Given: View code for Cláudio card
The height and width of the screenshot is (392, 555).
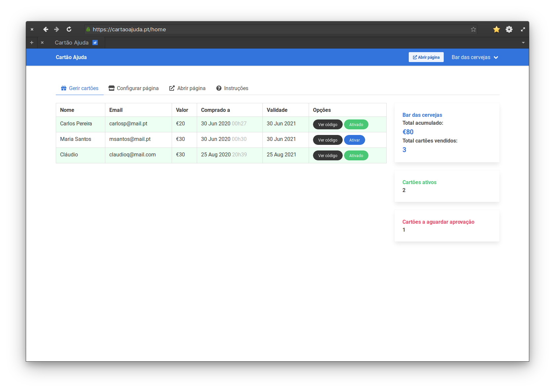Looking at the screenshot, I should pos(328,155).
